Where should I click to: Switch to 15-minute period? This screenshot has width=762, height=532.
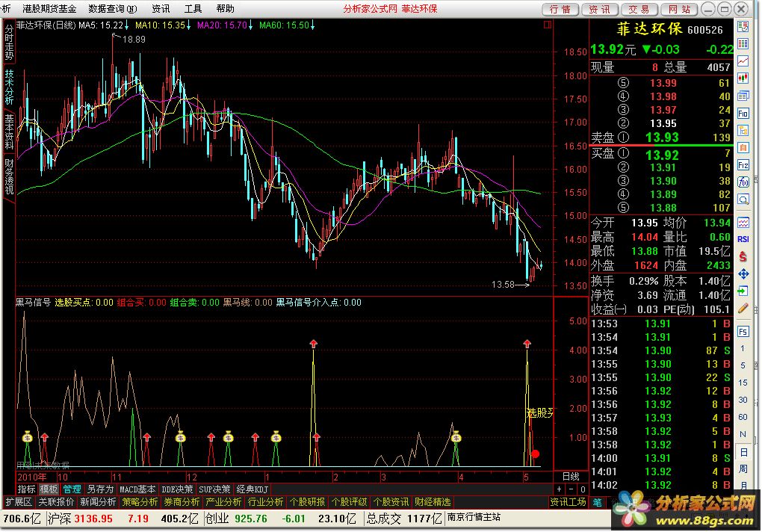click(x=743, y=383)
